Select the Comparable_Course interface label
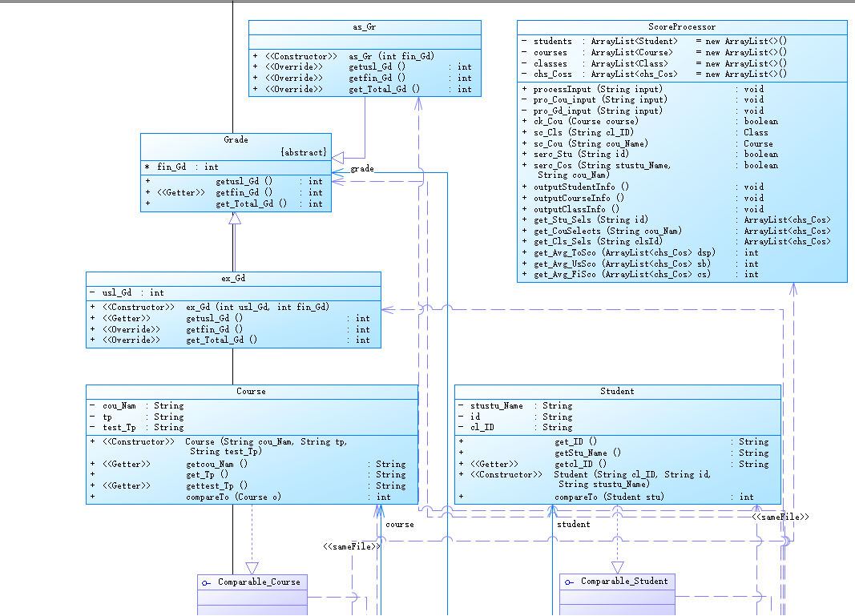 pos(259,582)
